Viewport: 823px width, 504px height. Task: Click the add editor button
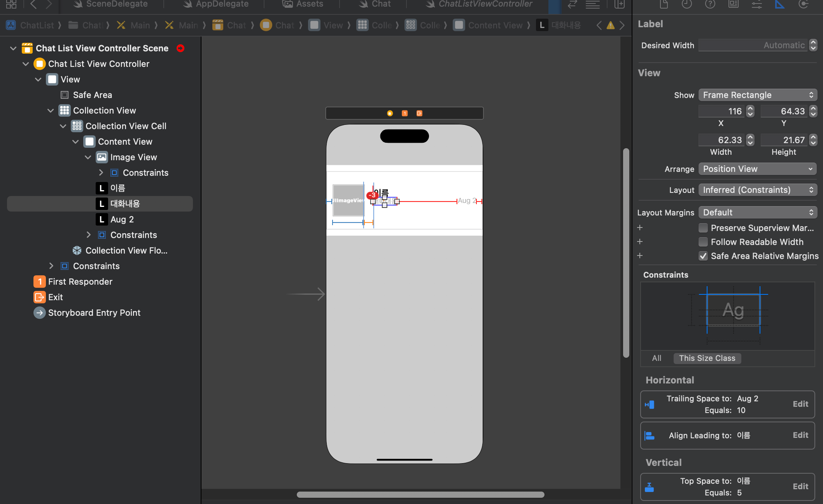[x=619, y=4]
